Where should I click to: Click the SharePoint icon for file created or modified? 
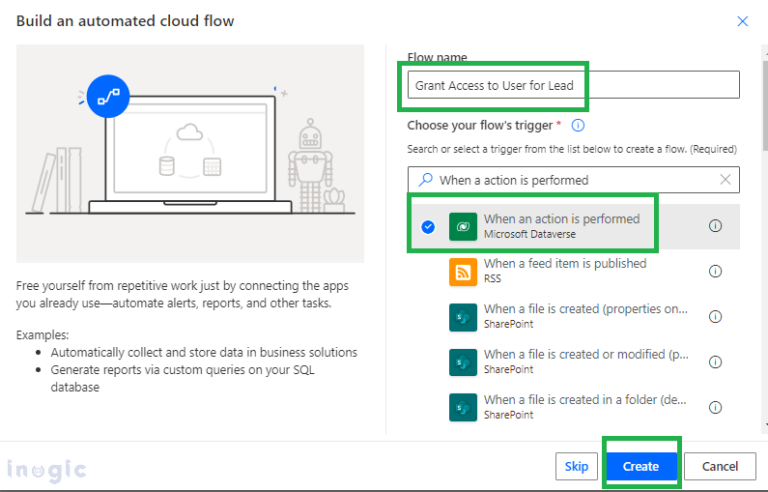coord(463,363)
